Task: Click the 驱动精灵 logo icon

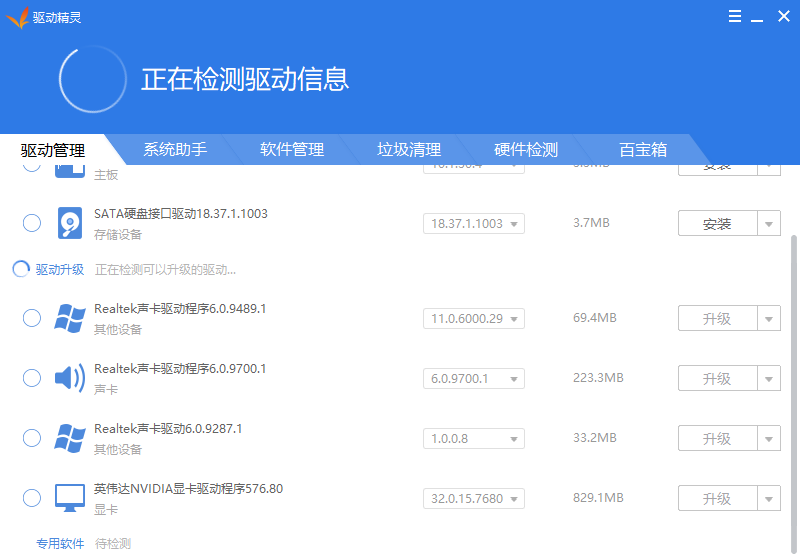Action: pos(17,17)
